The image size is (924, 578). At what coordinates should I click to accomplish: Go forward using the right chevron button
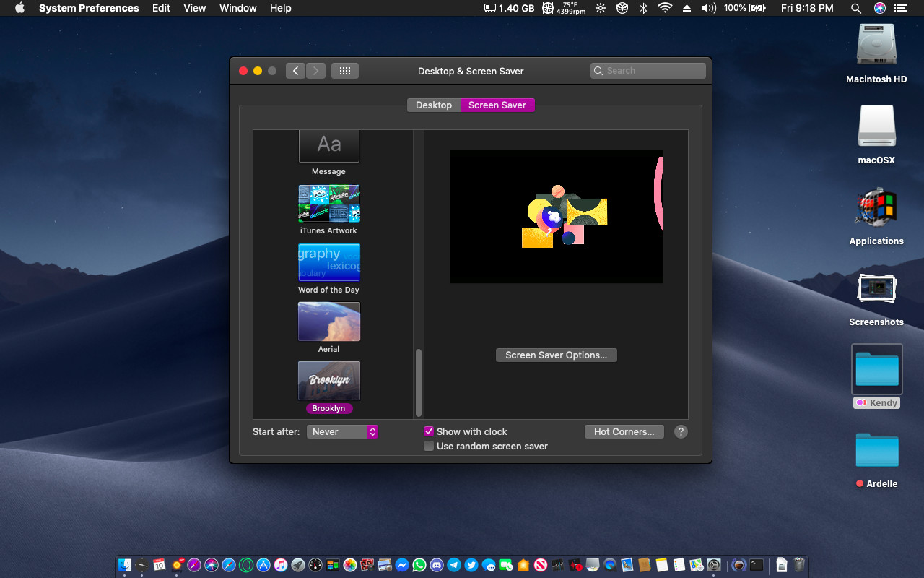(x=315, y=71)
